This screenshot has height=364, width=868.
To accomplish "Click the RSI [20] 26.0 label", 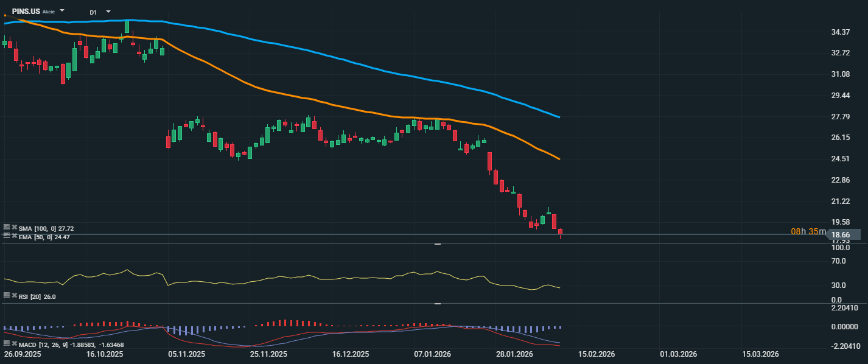I will coord(37,296).
